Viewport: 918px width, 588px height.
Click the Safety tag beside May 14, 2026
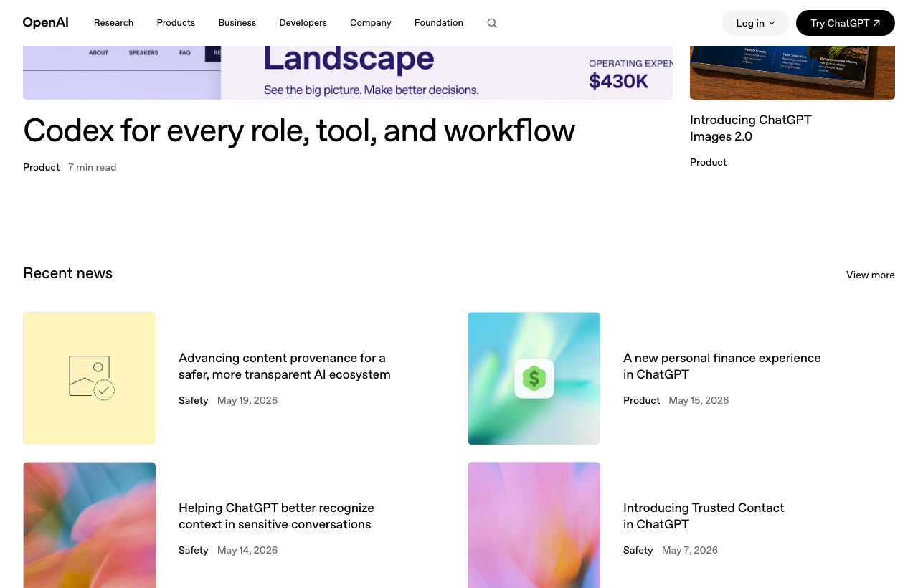coord(194,551)
